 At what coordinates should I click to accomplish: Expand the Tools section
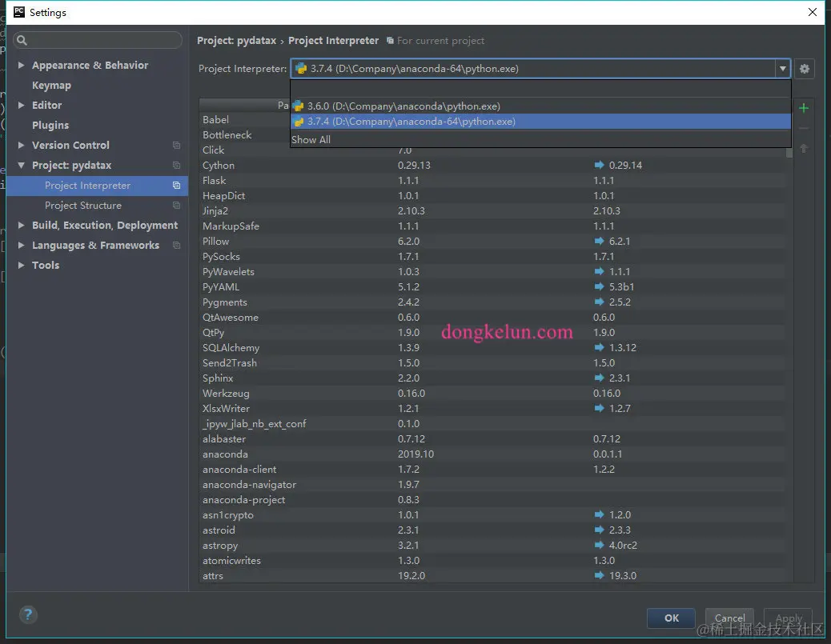21,265
